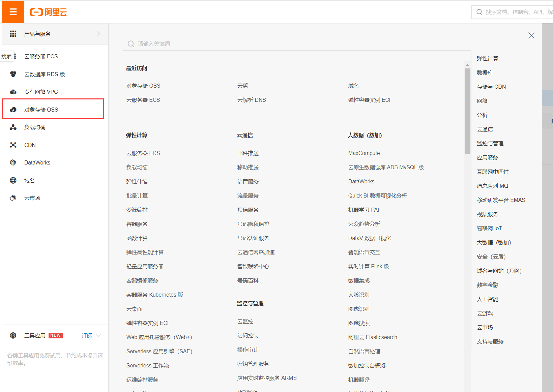Click the ECS server icon in sidebar
Screen dimensions: 553x392
15,56
